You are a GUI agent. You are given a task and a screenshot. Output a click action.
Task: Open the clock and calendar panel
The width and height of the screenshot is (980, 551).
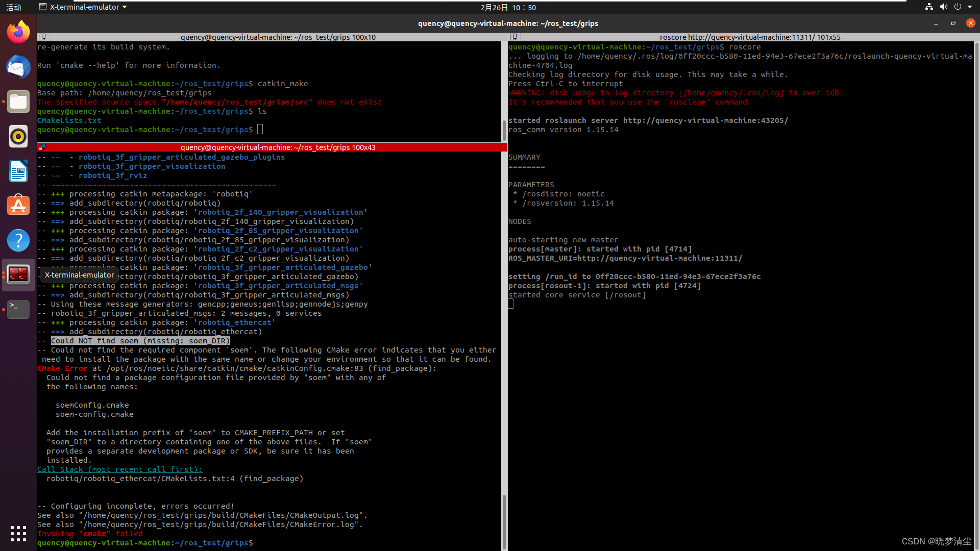508,7
